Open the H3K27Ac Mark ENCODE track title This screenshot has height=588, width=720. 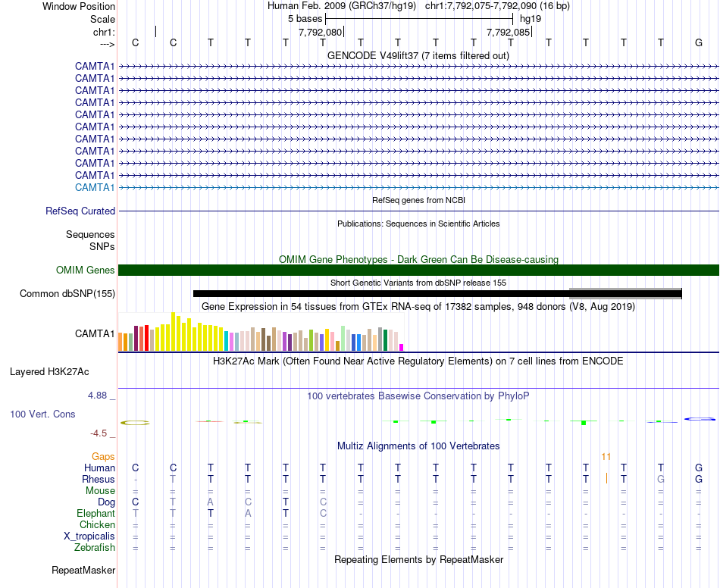point(418,361)
